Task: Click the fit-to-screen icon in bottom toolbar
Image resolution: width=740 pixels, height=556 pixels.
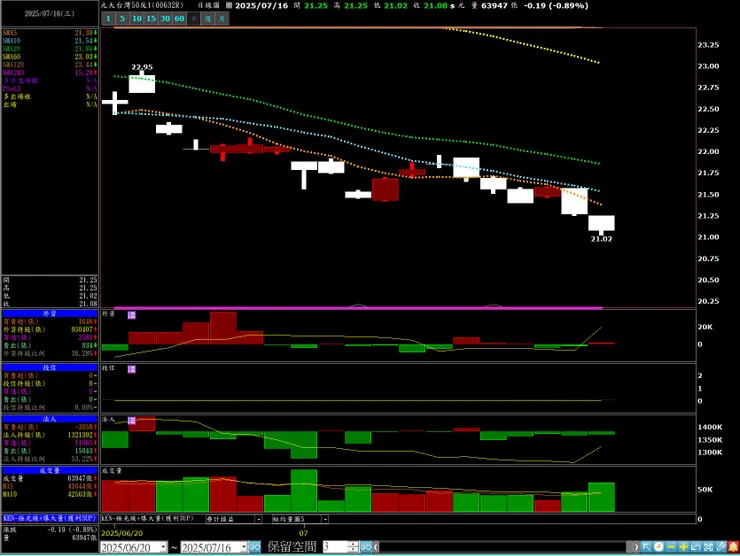Action: tap(708, 547)
